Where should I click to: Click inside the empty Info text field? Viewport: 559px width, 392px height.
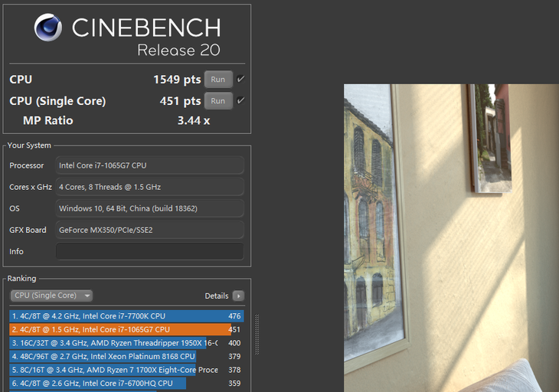click(x=149, y=251)
